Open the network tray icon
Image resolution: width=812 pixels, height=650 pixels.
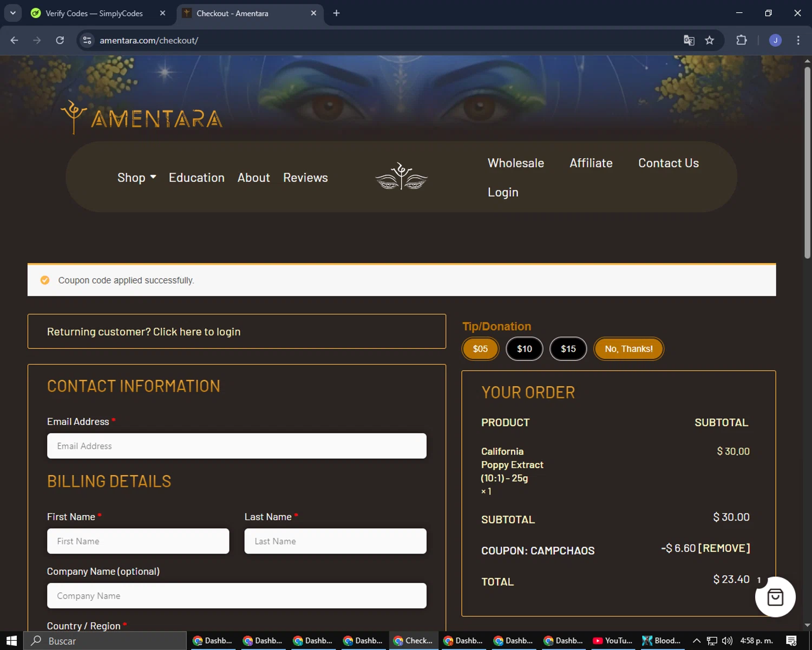pos(712,641)
